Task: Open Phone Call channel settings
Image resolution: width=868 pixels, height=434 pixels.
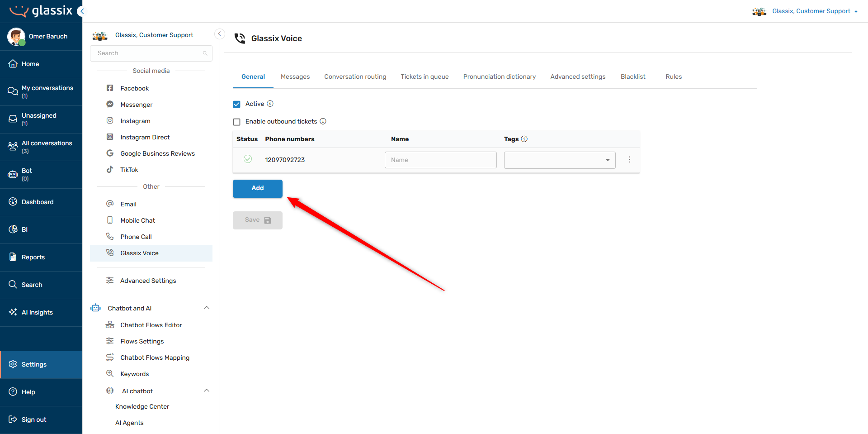Action: click(x=151, y=237)
